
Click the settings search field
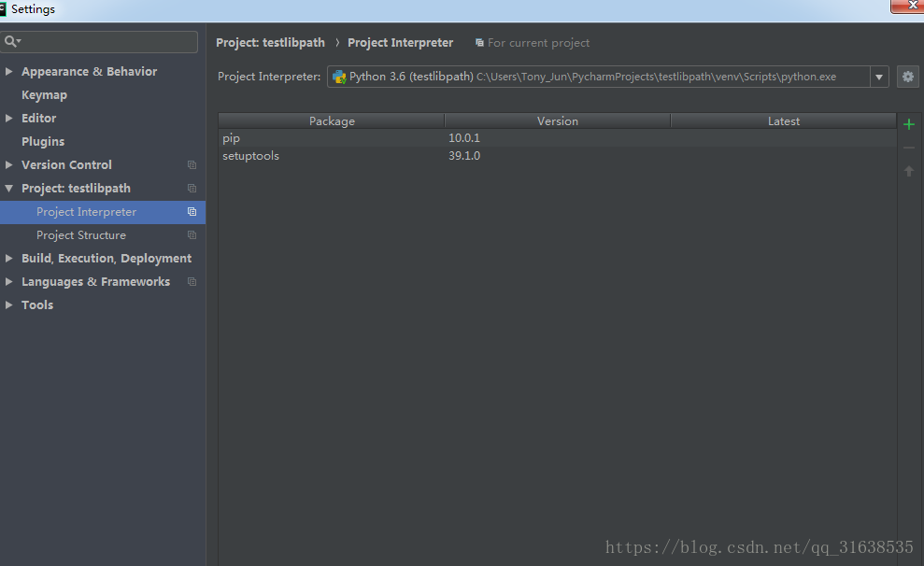pos(100,41)
